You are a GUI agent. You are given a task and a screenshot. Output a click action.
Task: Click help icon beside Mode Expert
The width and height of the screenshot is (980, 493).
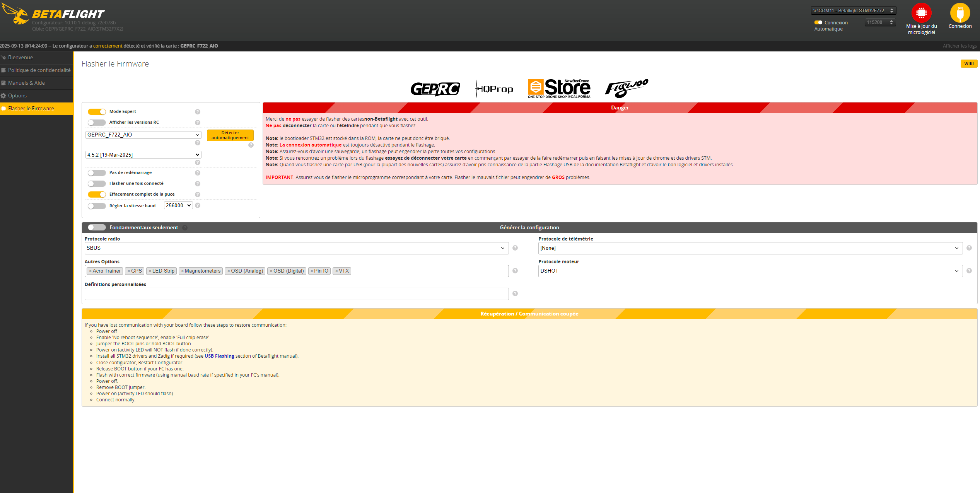pos(198,112)
